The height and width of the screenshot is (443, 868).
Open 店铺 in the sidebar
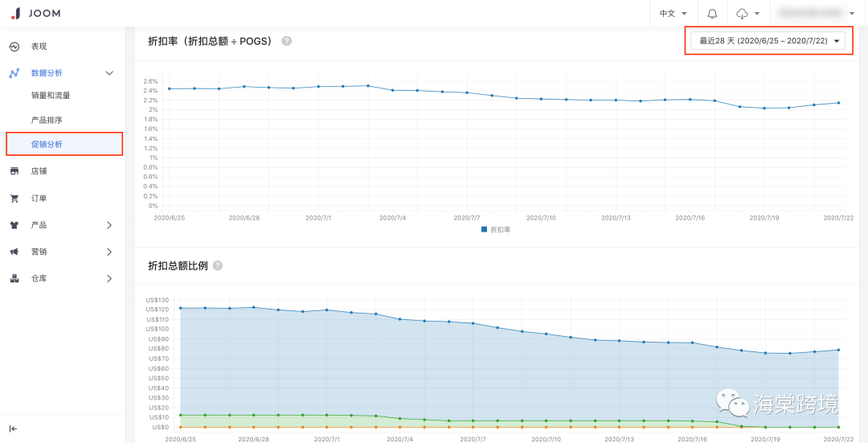pos(39,171)
